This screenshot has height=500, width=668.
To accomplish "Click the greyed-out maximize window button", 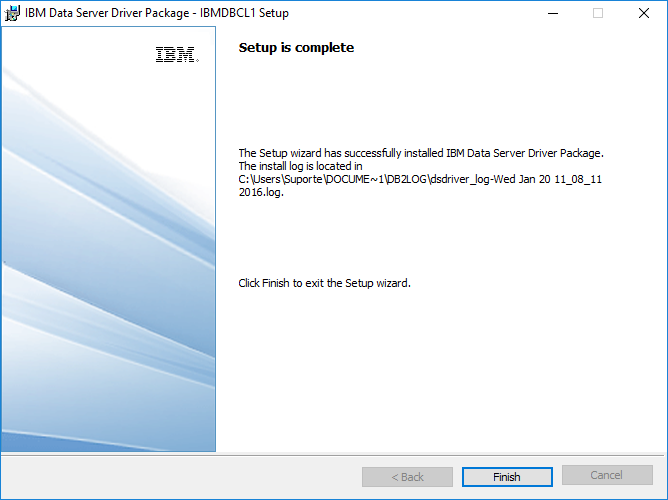I will coord(597,14).
